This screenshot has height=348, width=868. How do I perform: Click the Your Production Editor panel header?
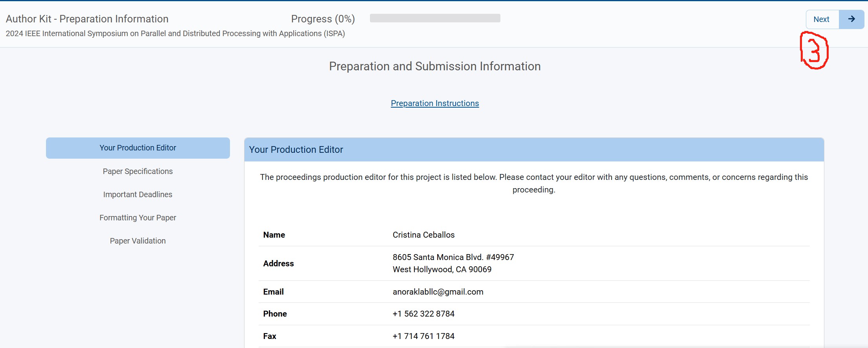(533, 150)
